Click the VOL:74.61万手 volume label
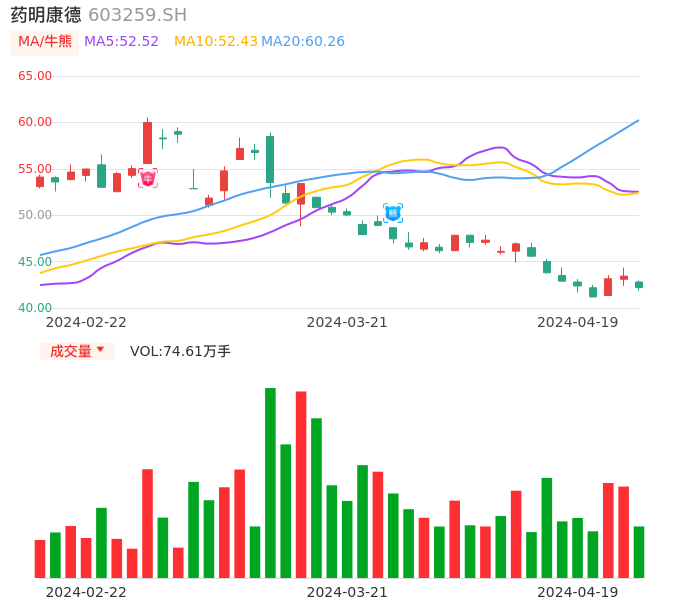 tap(180, 351)
